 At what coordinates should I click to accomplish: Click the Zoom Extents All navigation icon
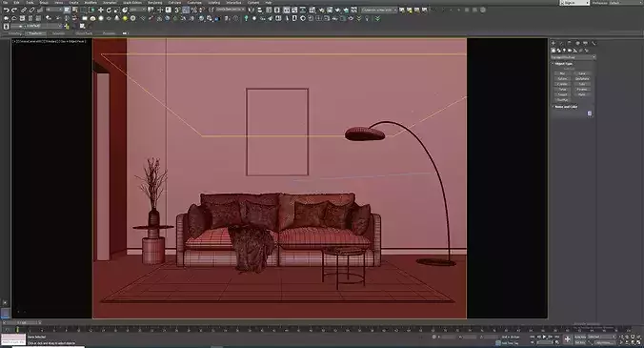(638, 337)
